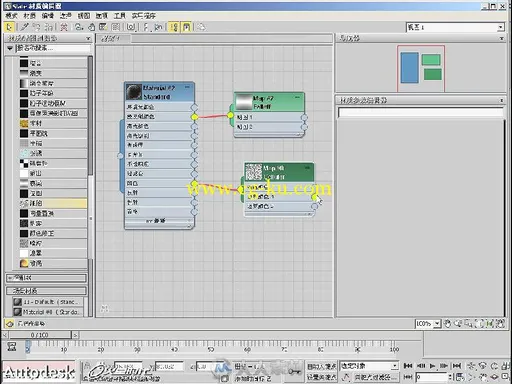Viewport: 512px width, 384px height.
Task: Select the View1 tab above the canvas
Action: [x=112, y=39]
